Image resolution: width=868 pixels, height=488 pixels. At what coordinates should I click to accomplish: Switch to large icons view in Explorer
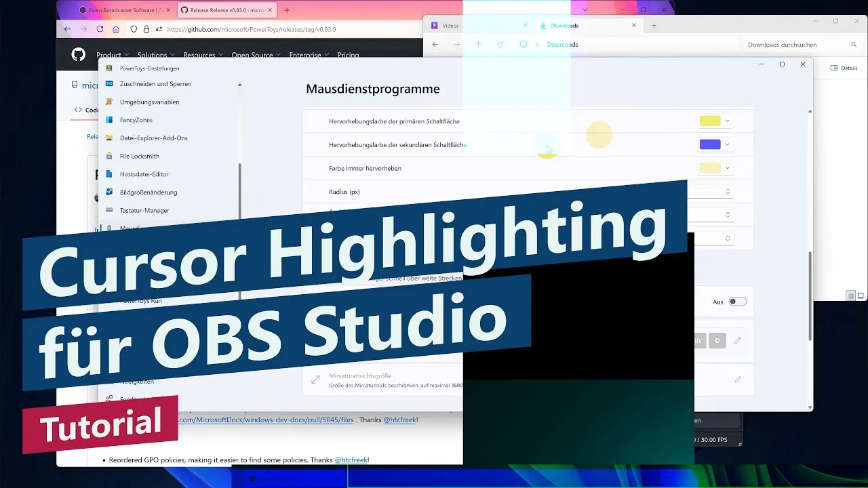click(861, 296)
